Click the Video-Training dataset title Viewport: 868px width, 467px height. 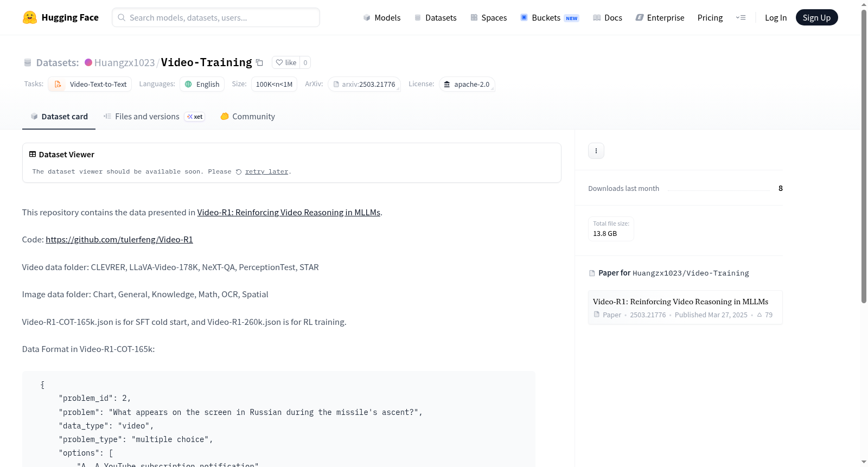pyautogui.click(x=207, y=62)
